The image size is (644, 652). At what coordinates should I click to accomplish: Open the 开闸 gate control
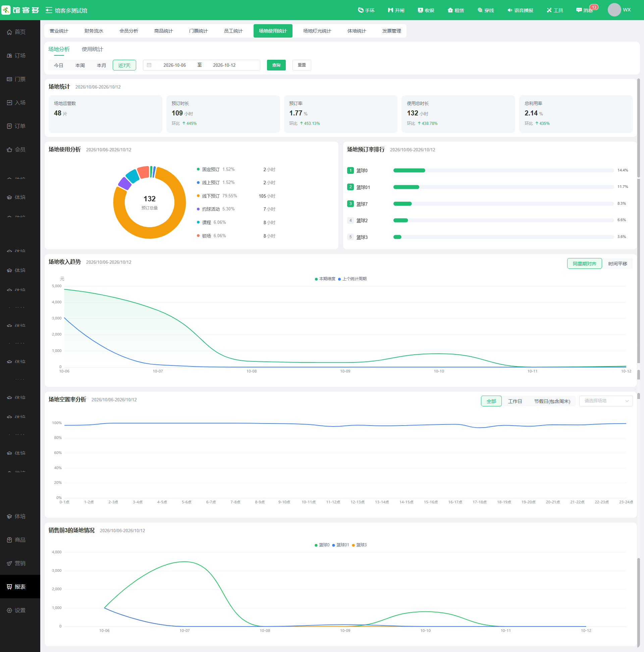coord(396,10)
